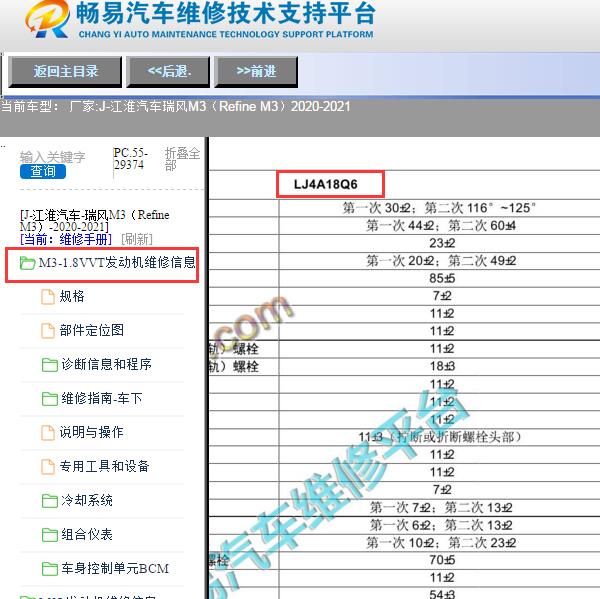Click the [当前：维修手册] link
Viewport: 600px width, 599px height.
click(66, 240)
